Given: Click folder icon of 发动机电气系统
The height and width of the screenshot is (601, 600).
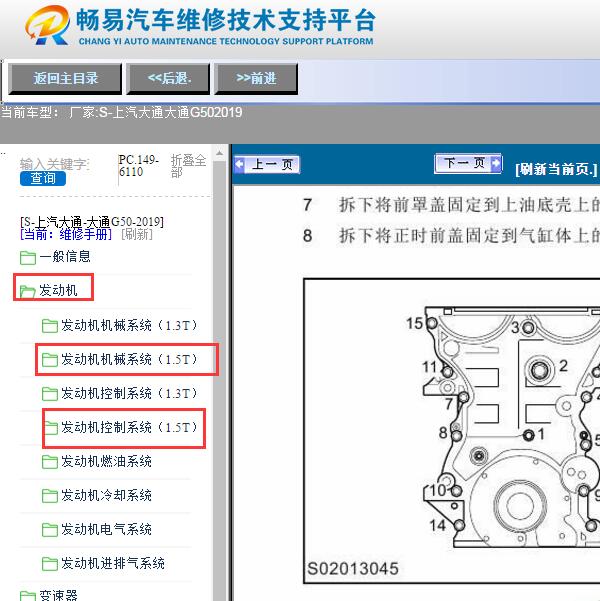Looking at the screenshot, I should [50, 530].
